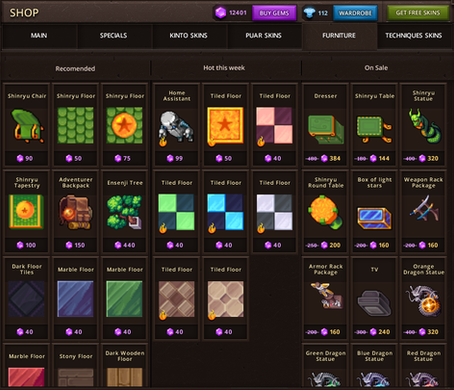The image size is (454, 390).
Task: Select the Adventurer Backpack icon
Action: click(75, 212)
